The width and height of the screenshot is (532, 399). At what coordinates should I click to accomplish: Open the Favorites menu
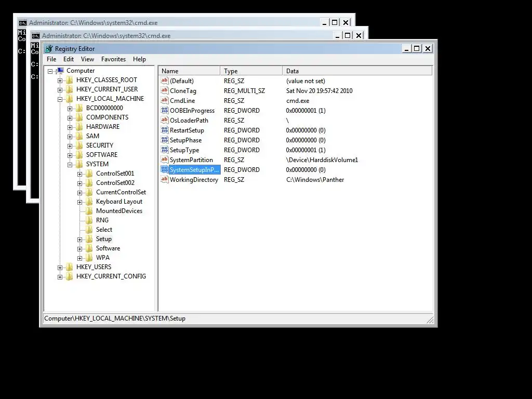tap(113, 59)
